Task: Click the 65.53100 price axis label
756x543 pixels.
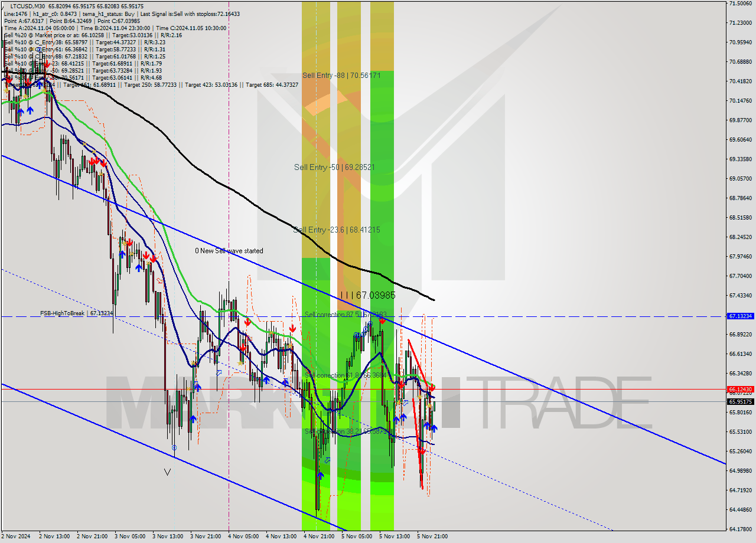Action: pyautogui.click(x=741, y=431)
